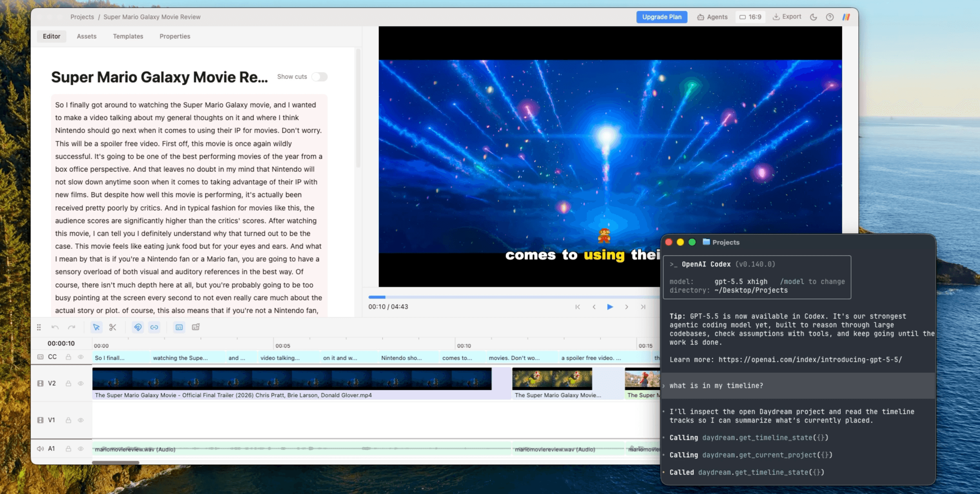This screenshot has width=980, height=494.
Task: Toggle the Show cuts switch
Action: pyautogui.click(x=319, y=77)
